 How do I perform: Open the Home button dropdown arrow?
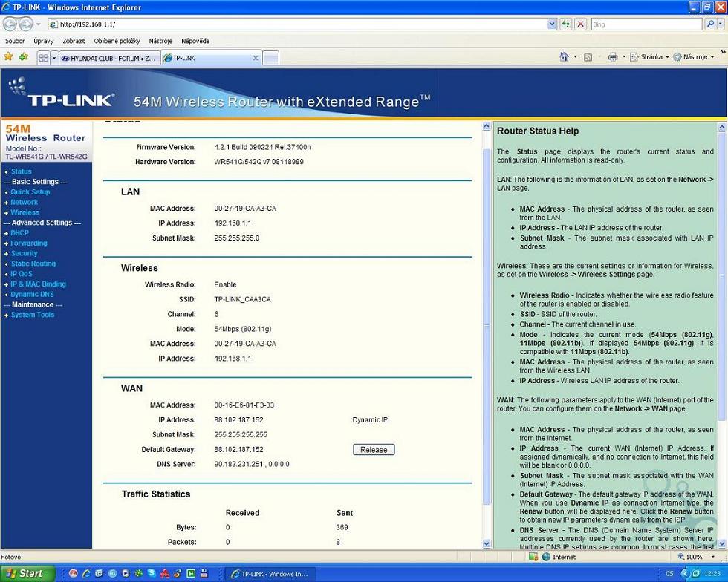(x=575, y=57)
